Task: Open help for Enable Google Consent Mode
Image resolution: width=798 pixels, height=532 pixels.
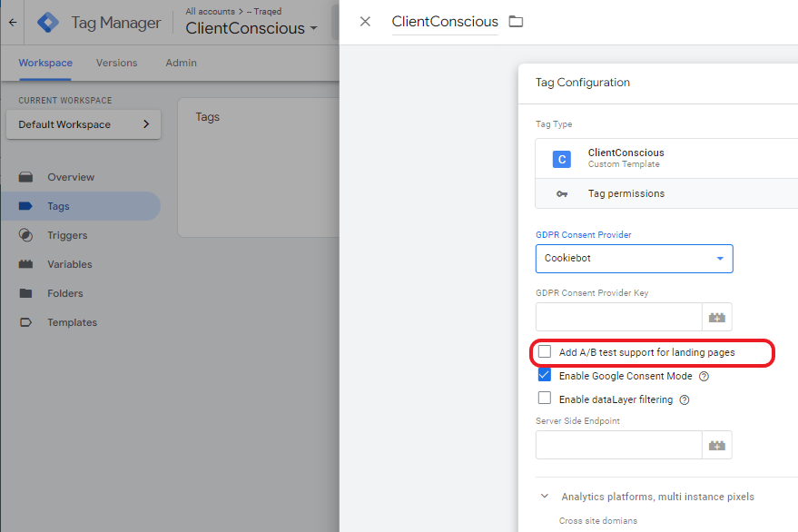Action: (704, 376)
